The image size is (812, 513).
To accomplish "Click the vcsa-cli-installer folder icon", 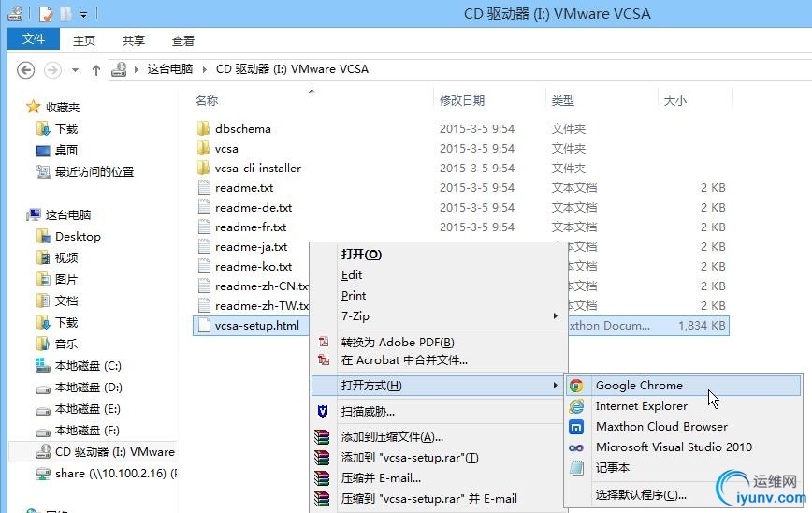I will pyautogui.click(x=204, y=168).
